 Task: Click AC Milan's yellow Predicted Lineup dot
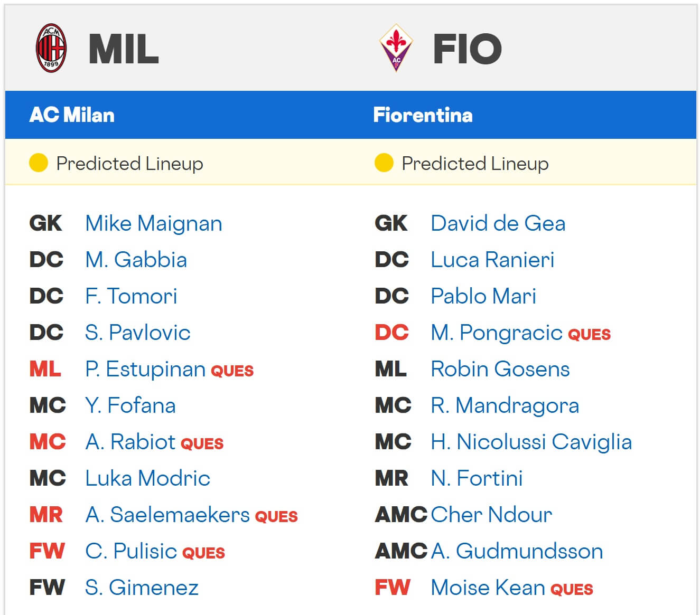pos(39,163)
